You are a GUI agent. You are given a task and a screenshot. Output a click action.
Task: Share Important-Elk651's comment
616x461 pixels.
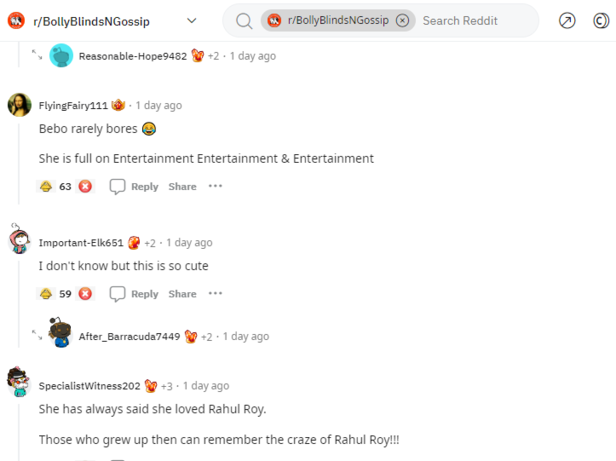click(x=182, y=294)
